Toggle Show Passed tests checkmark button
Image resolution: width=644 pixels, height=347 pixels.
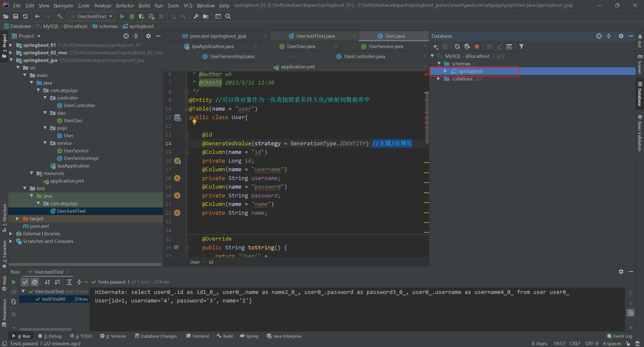(25, 282)
